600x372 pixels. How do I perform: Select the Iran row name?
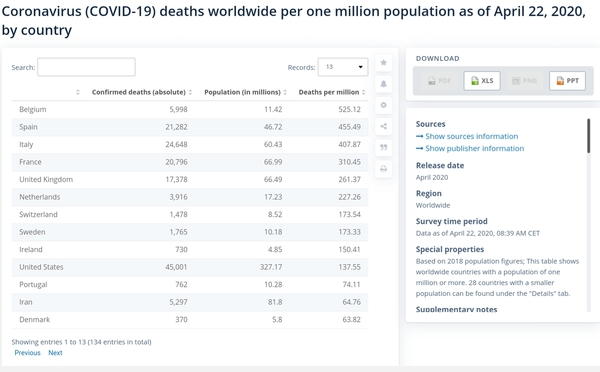point(26,302)
